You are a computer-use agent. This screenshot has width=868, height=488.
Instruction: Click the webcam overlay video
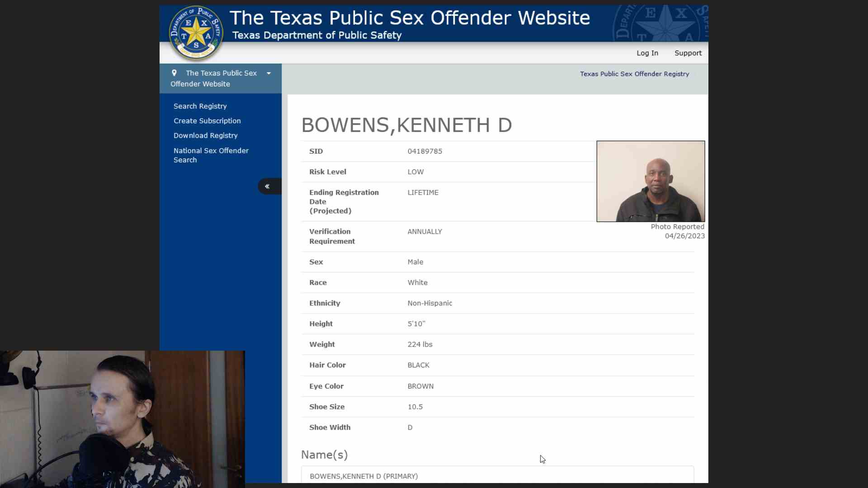pos(122,419)
